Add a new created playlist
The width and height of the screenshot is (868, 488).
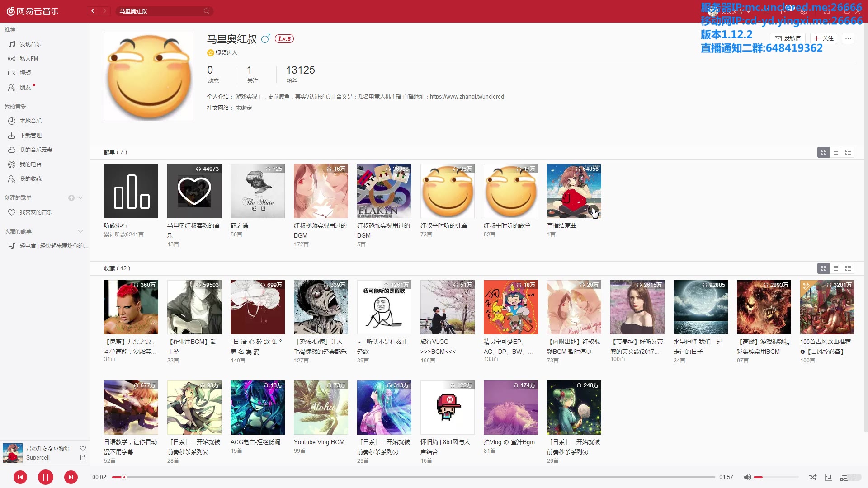71,198
